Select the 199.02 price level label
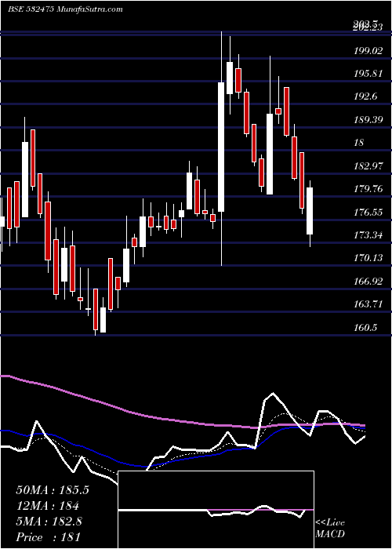 click(368, 51)
